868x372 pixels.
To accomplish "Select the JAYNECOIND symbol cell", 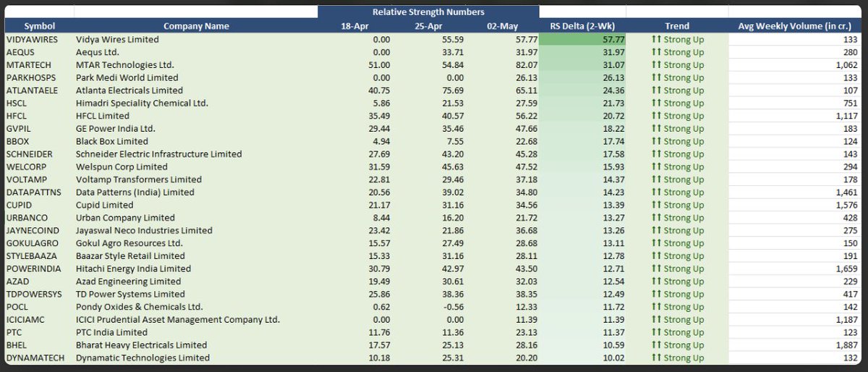I will [x=32, y=230].
